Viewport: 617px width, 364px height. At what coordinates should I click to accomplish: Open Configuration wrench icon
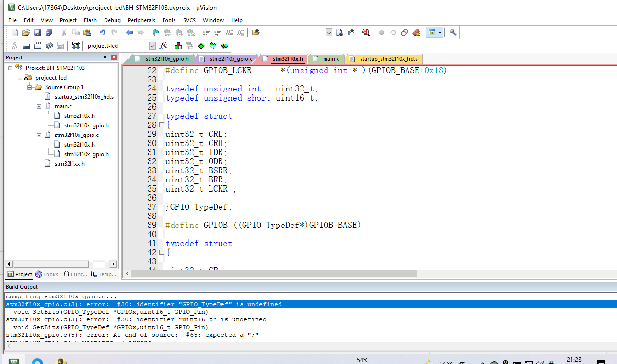453,33
